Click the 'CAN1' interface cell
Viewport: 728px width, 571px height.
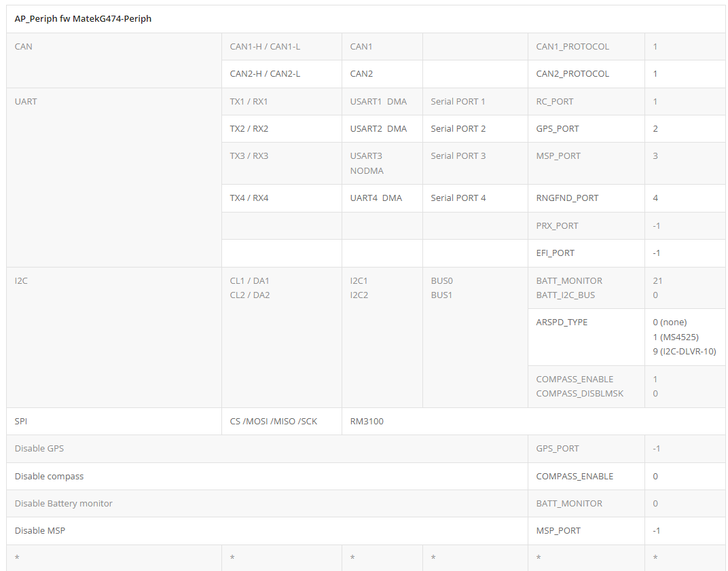point(382,46)
